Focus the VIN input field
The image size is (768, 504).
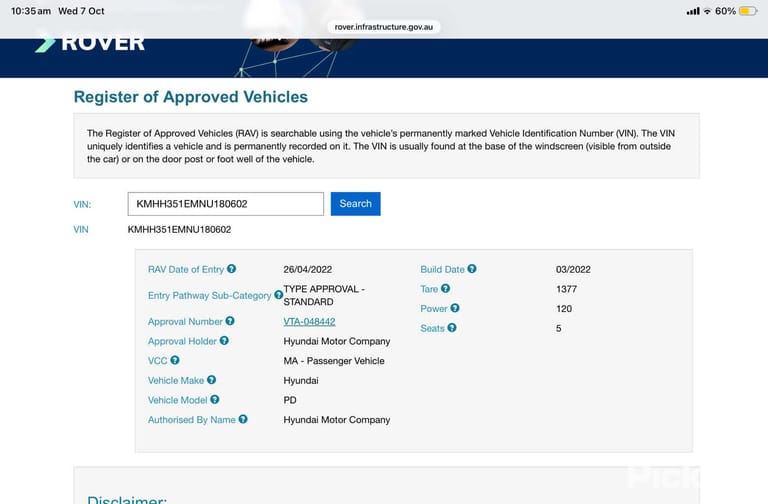click(x=226, y=204)
